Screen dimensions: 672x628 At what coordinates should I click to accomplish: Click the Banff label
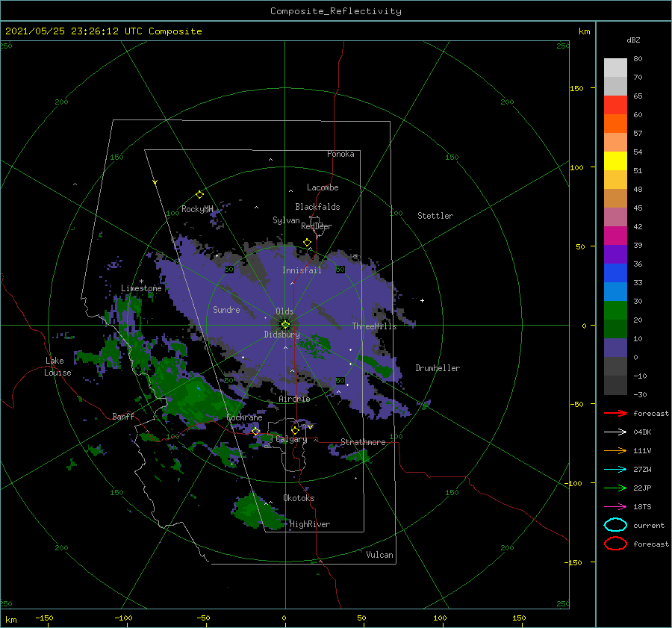(123, 416)
